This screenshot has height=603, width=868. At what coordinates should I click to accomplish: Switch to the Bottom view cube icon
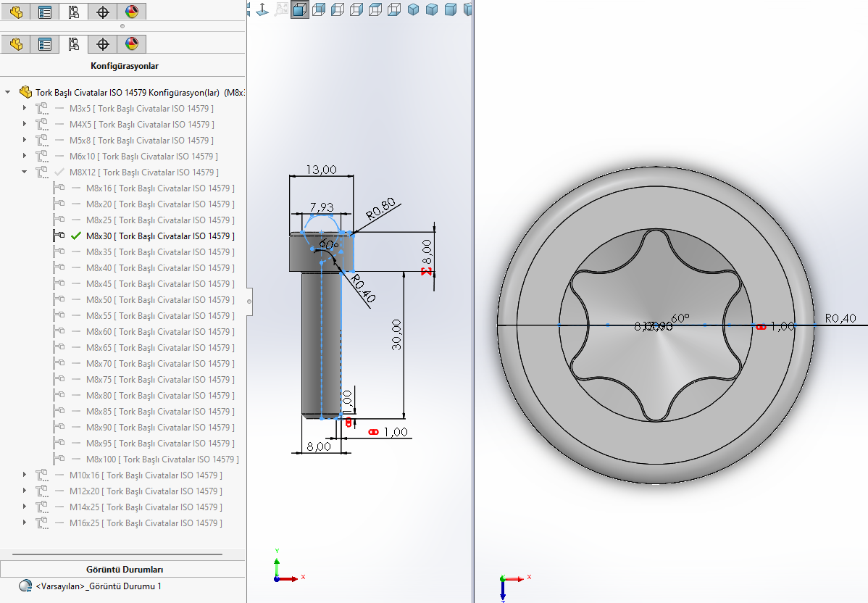click(394, 9)
